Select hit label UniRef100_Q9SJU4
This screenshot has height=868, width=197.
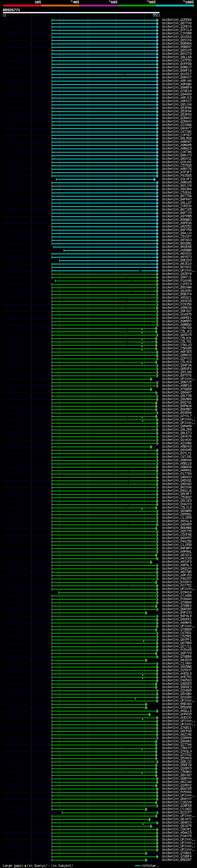tap(177, 104)
